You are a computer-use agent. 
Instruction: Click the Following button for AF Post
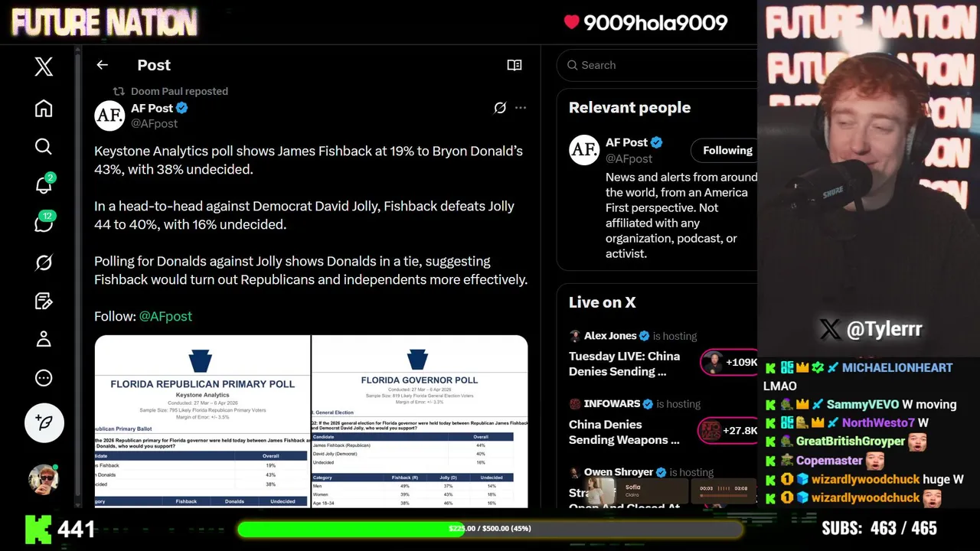pos(724,150)
